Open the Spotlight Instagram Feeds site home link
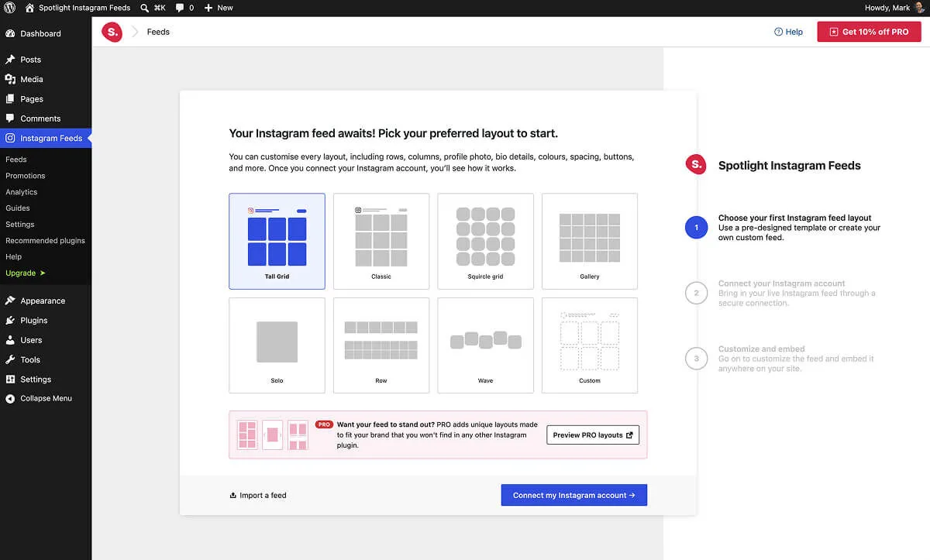Viewport: 930px width, 560px height. pos(77,8)
